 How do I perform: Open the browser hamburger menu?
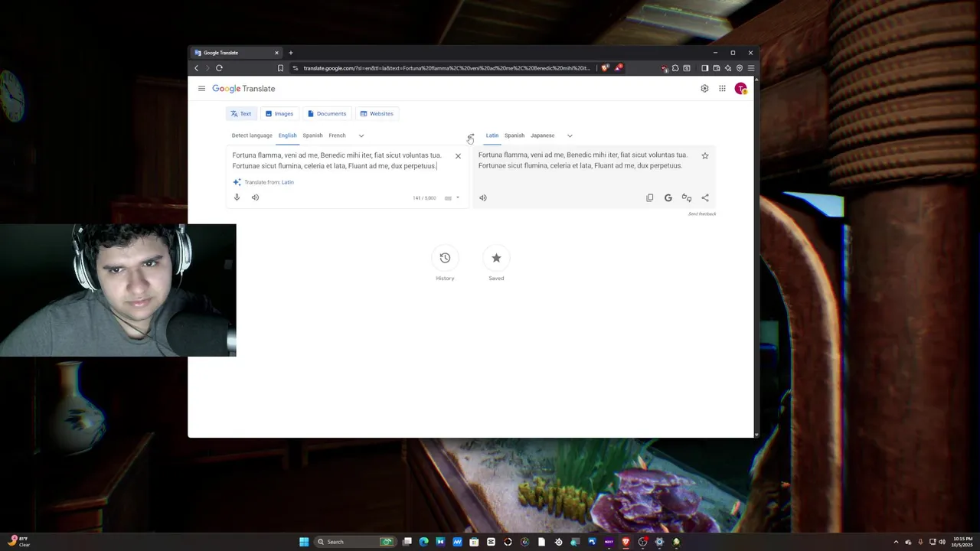(x=750, y=68)
